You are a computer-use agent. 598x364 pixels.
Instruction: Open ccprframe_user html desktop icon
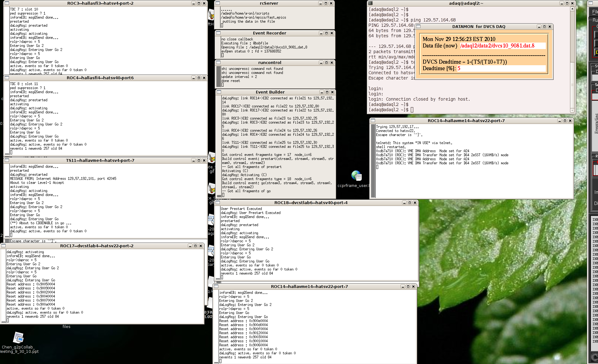(356, 176)
